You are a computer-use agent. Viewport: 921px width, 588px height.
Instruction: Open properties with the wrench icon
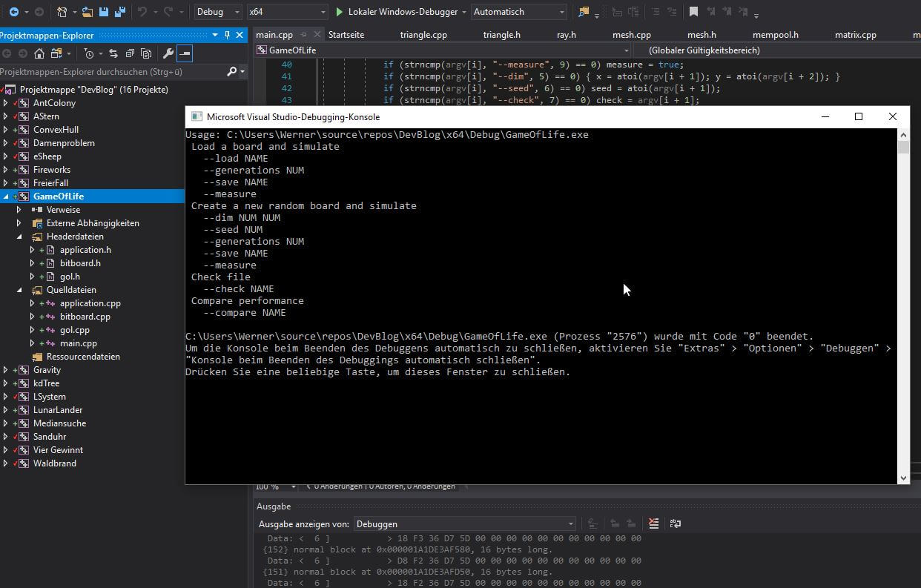(168, 53)
